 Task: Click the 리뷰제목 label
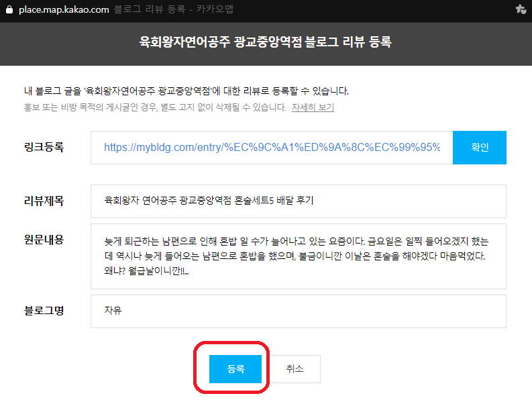[44, 201]
